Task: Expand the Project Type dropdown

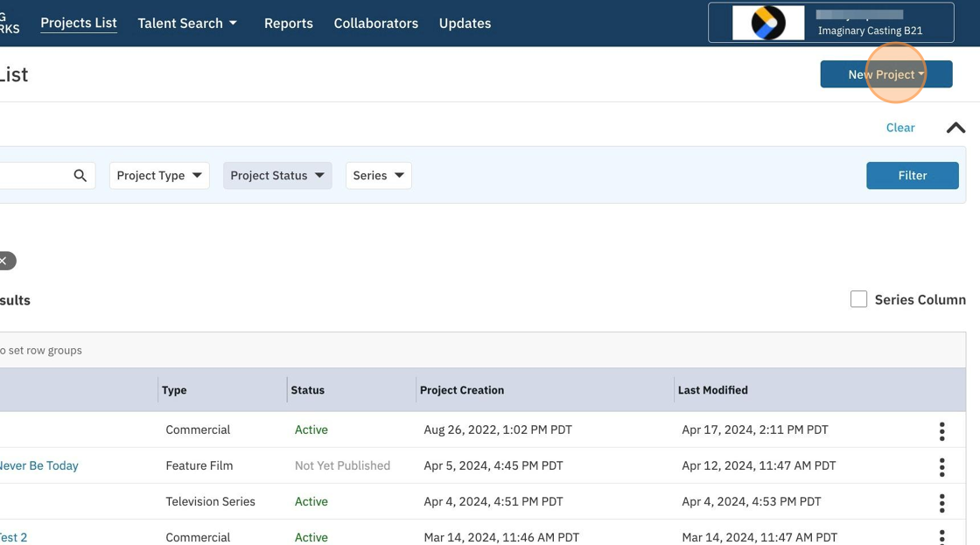Action: tap(159, 176)
